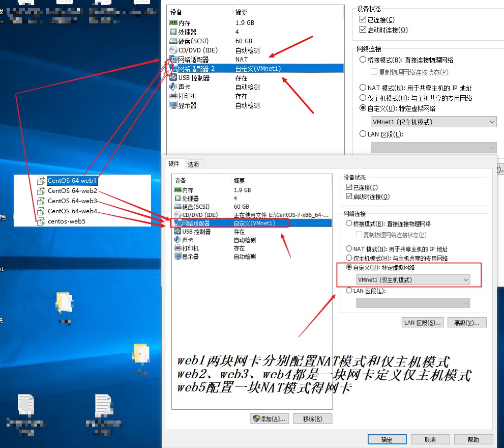Click the 高级(V)... button
Image resolution: width=504 pixels, height=448 pixels.
[467, 322]
